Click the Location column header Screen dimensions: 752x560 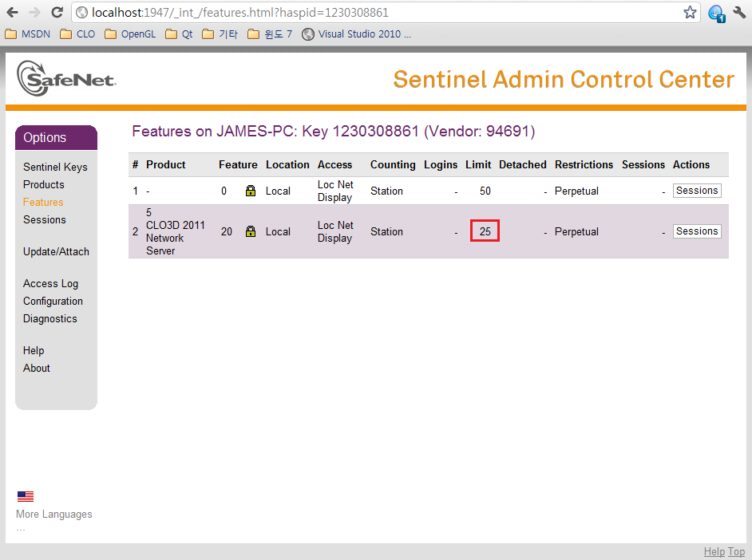(287, 165)
